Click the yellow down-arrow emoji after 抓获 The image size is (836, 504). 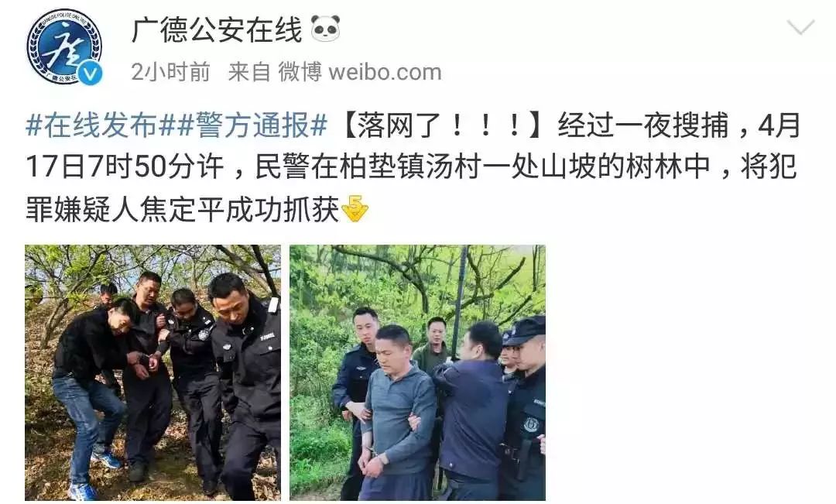355,208
